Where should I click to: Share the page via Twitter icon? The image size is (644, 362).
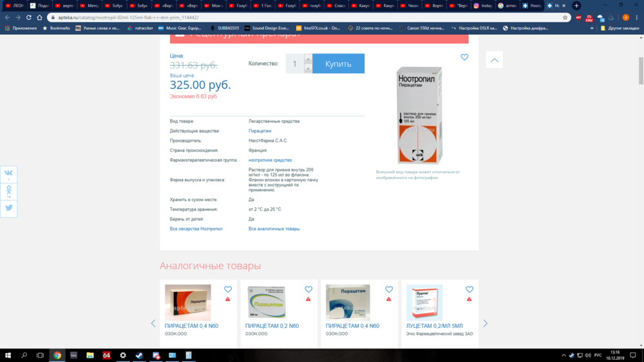[9, 208]
